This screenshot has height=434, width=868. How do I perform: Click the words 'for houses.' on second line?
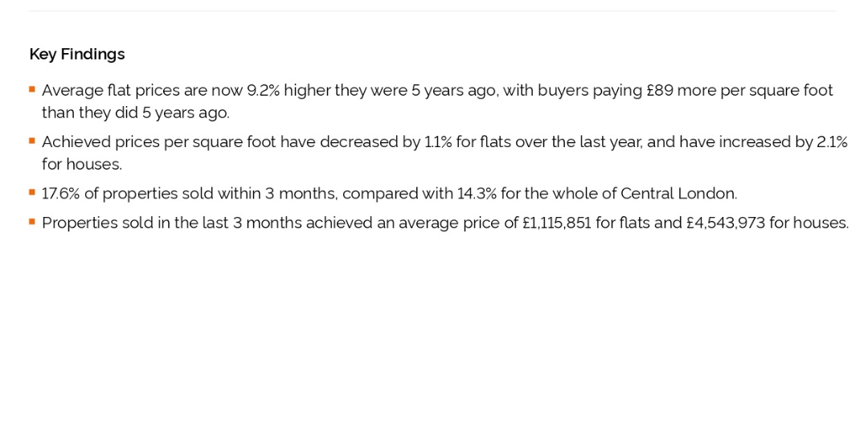[82, 165]
